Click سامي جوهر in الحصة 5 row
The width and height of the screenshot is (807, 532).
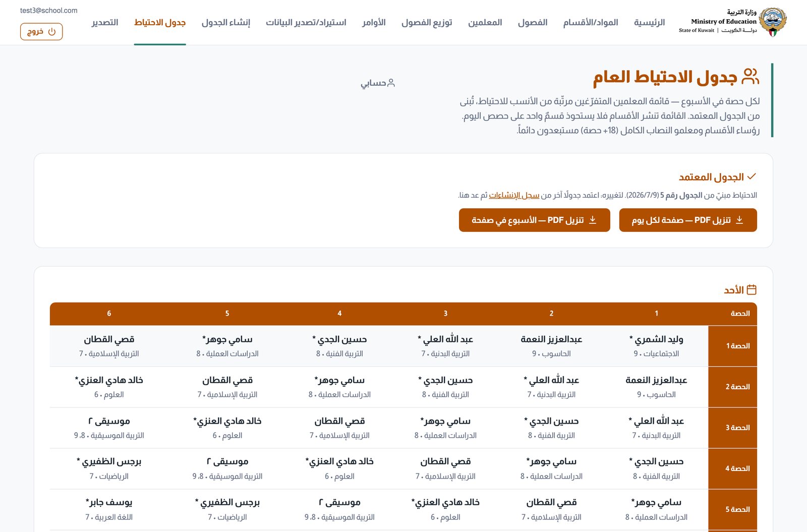point(656,503)
